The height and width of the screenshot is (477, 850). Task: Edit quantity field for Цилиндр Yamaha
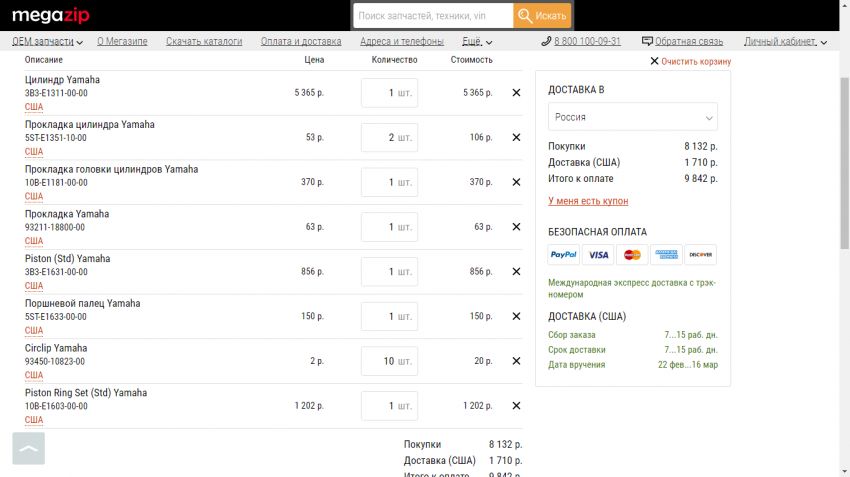[x=389, y=93]
